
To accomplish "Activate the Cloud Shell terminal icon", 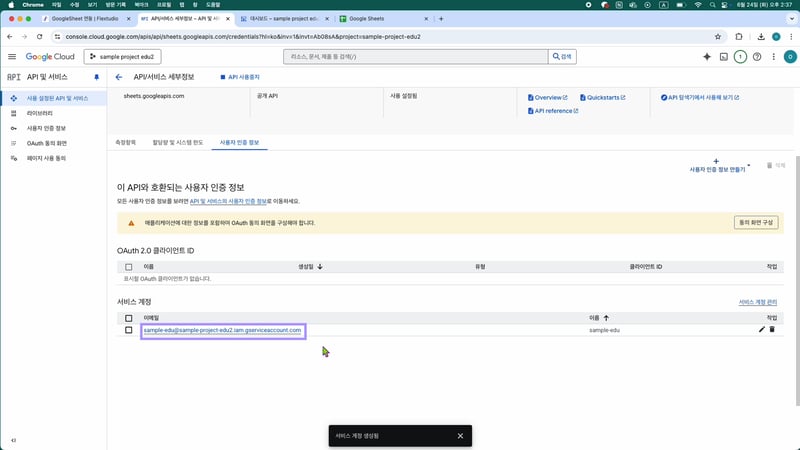I will point(723,57).
